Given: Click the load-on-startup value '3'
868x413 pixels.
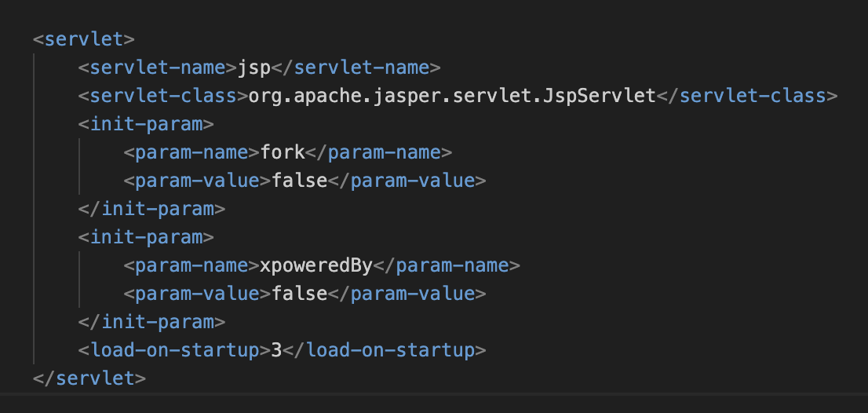Looking at the screenshot, I should [x=275, y=349].
